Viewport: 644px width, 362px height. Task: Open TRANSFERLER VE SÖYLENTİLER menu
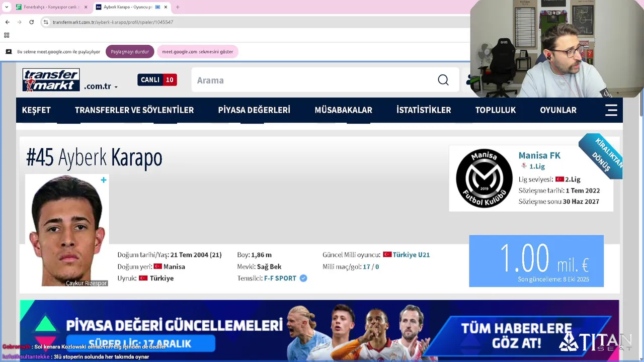pyautogui.click(x=134, y=110)
